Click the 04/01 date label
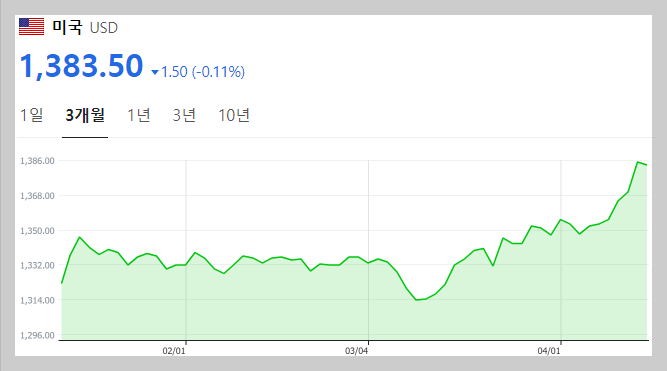The width and height of the screenshot is (667, 371). tap(549, 351)
